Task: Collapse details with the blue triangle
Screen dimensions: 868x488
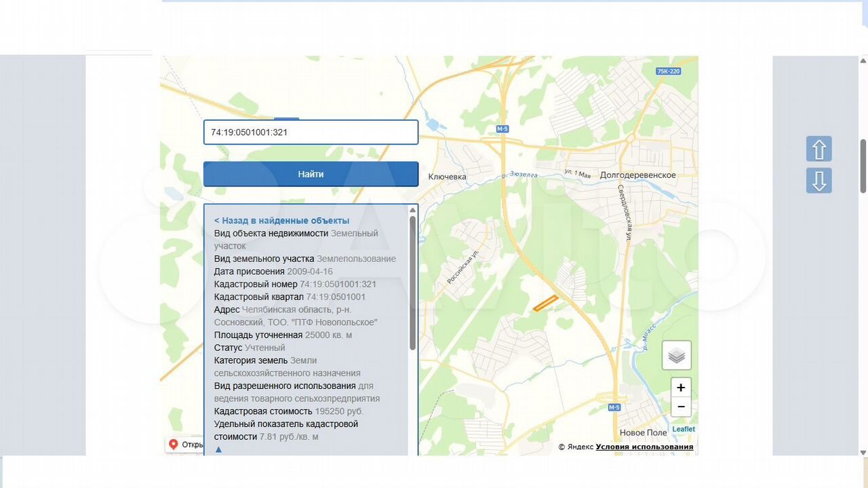Action: click(x=218, y=449)
